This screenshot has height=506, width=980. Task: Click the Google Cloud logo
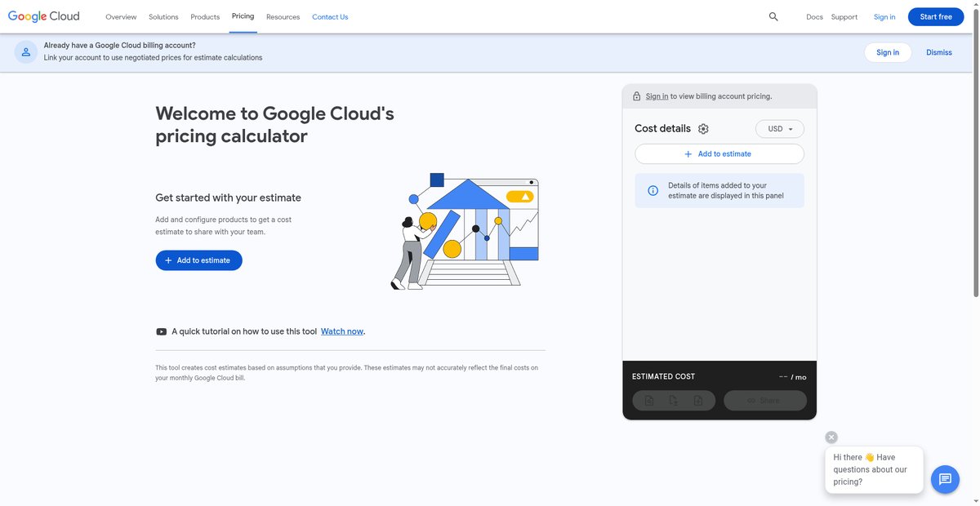click(44, 16)
